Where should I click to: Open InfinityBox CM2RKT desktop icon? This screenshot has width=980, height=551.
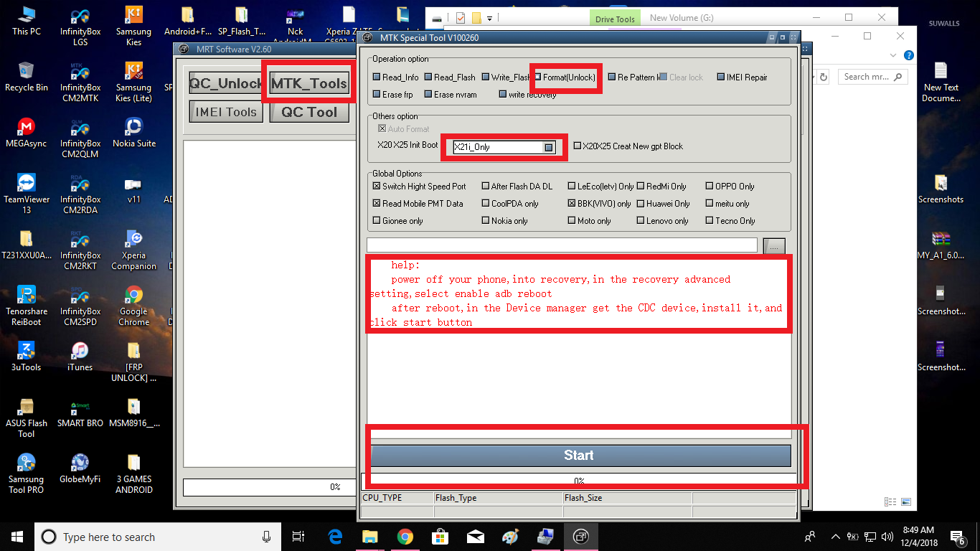point(80,250)
